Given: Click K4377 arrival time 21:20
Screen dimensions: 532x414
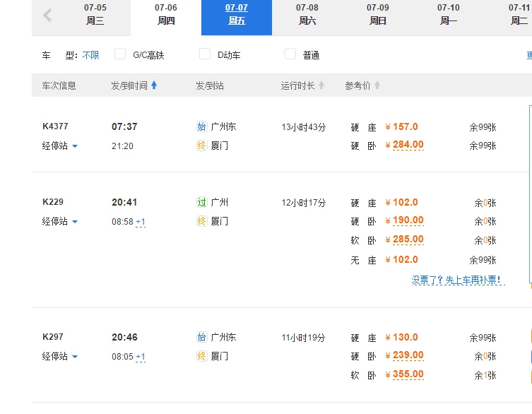Looking at the screenshot, I should point(122,146).
